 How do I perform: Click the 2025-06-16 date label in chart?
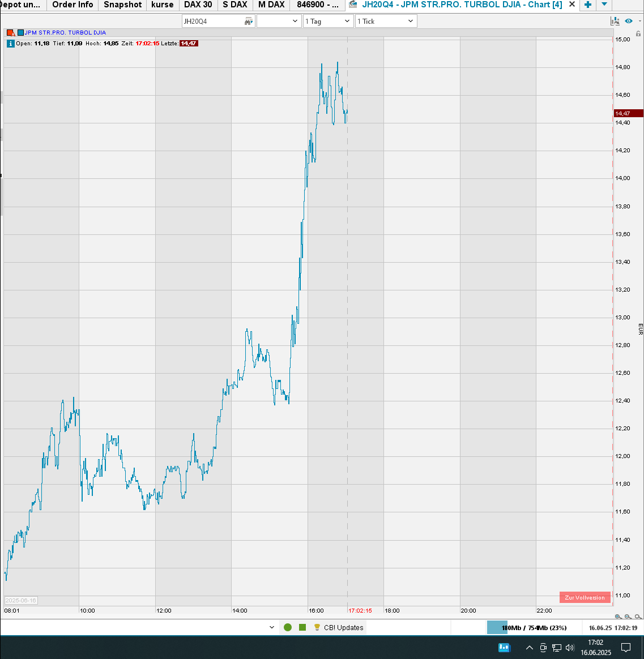(20, 601)
